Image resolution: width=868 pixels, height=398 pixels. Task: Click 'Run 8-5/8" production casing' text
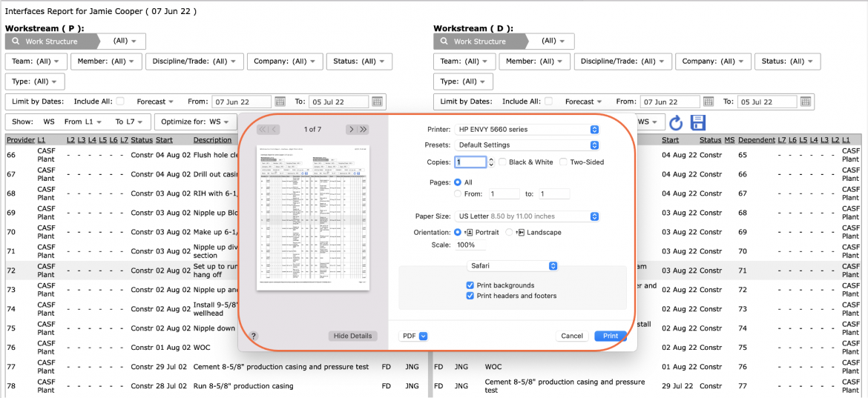point(243,386)
